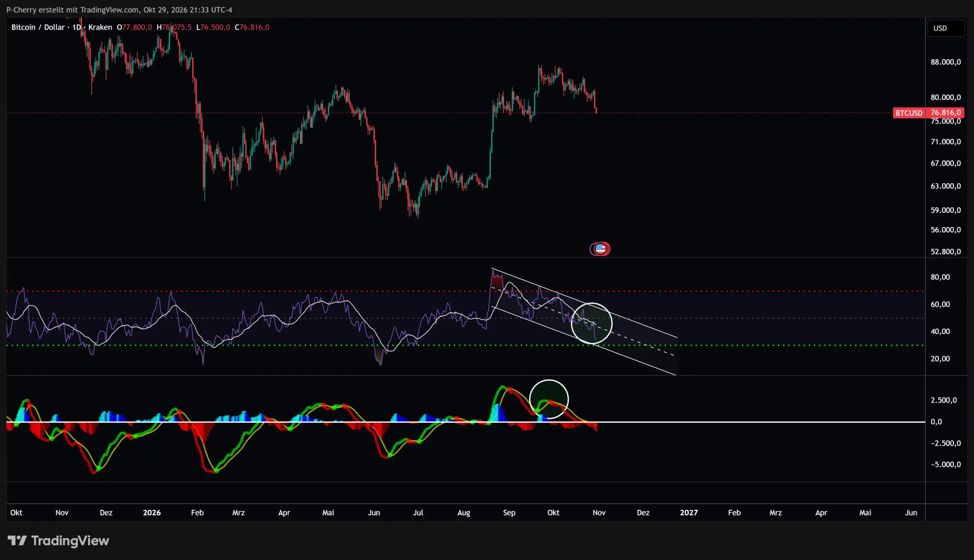Click the 40,00 RSI scale label

[x=940, y=331]
